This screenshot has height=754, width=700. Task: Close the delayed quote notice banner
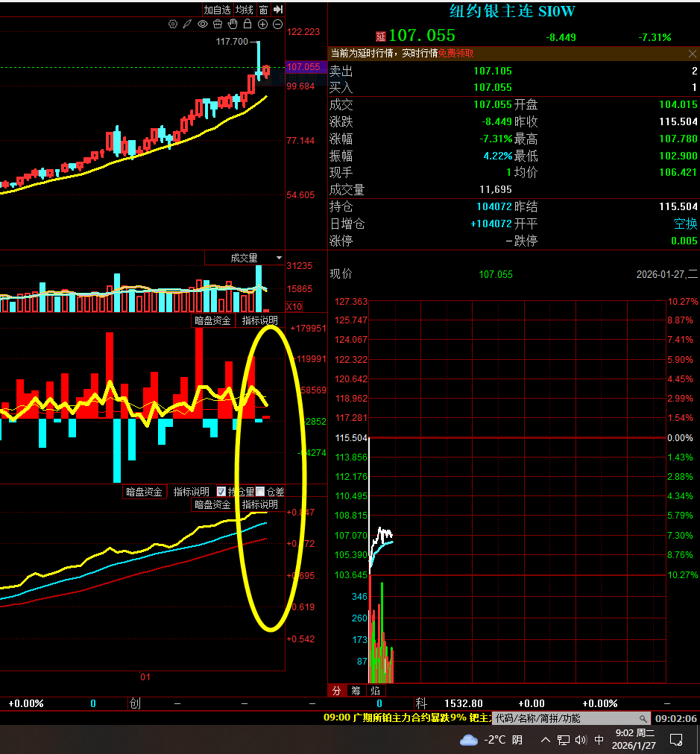[693, 54]
